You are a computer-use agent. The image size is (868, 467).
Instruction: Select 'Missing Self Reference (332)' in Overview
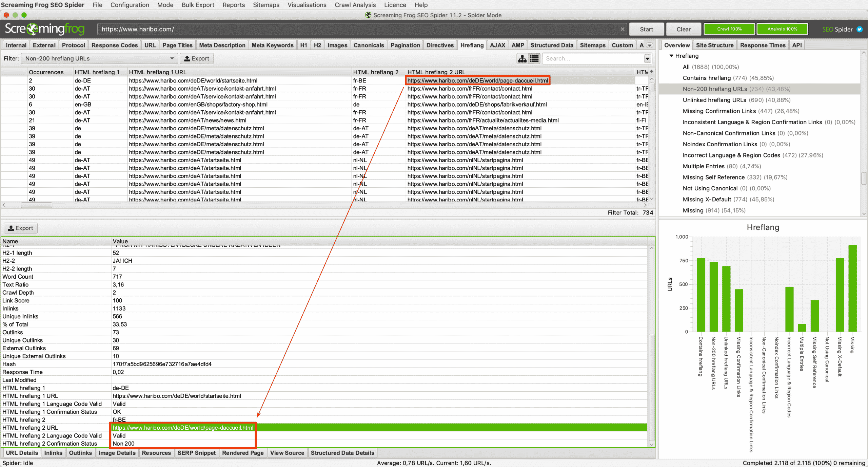[x=735, y=177]
